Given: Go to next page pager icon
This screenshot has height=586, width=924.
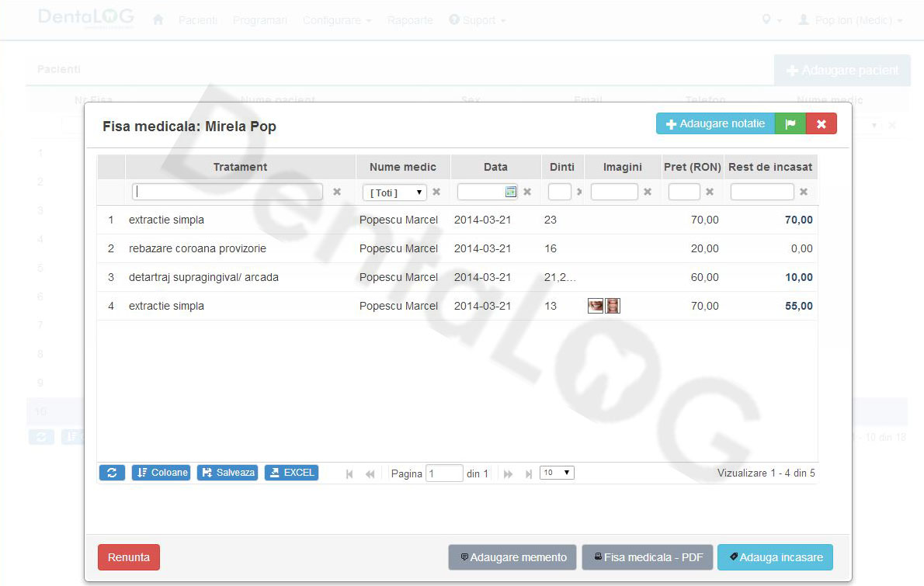Looking at the screenshot, I should click(x=508, y=473).
